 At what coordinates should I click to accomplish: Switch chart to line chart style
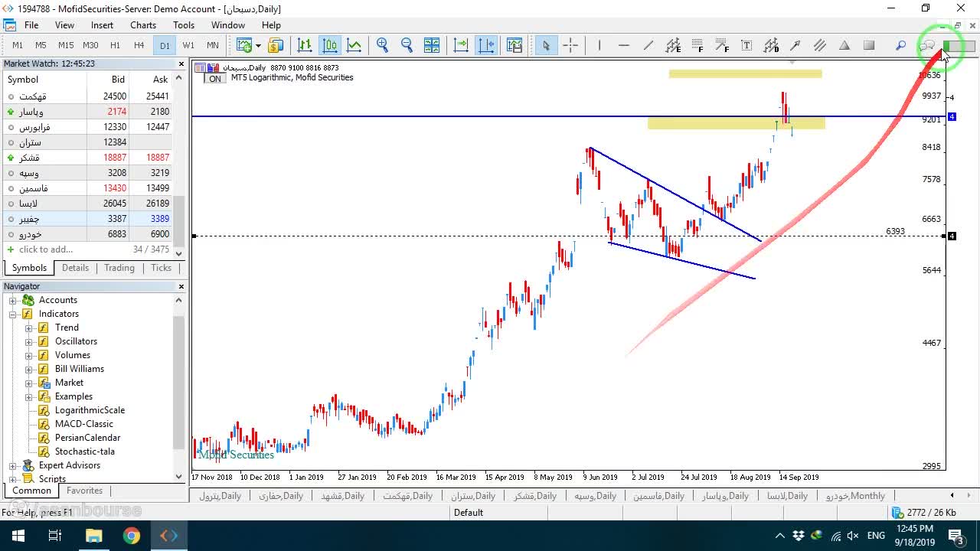[354, 45]
